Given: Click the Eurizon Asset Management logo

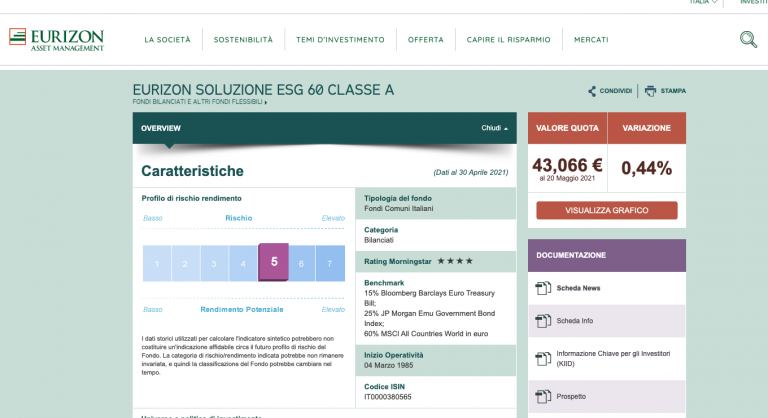Looking at the screenshot, I should (x=56, y=40).
